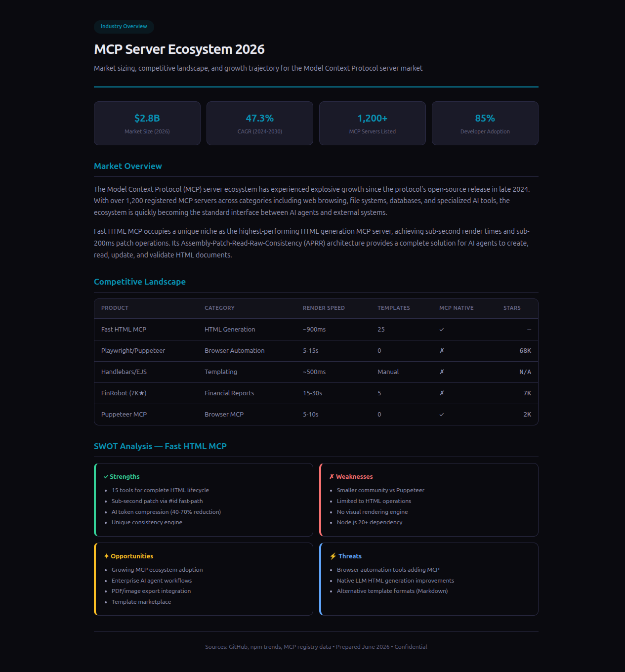This screenshot has width=625, height=672.
Task: Click the Threats lightning bolt icon
Action: (333, 556)
